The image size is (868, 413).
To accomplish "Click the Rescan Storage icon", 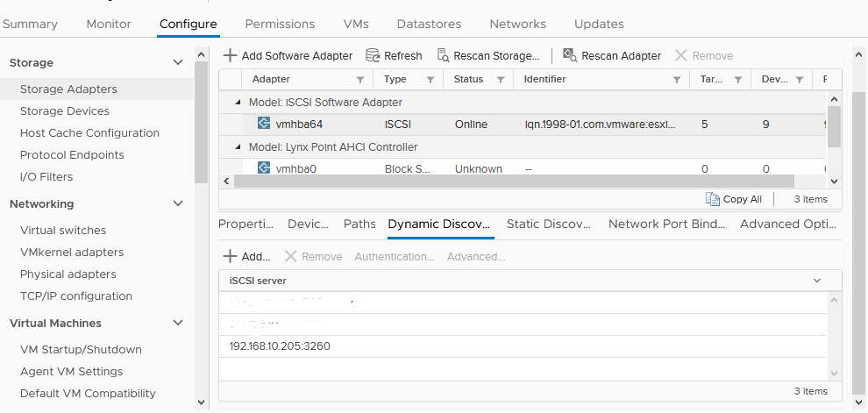I will [443, 55].
